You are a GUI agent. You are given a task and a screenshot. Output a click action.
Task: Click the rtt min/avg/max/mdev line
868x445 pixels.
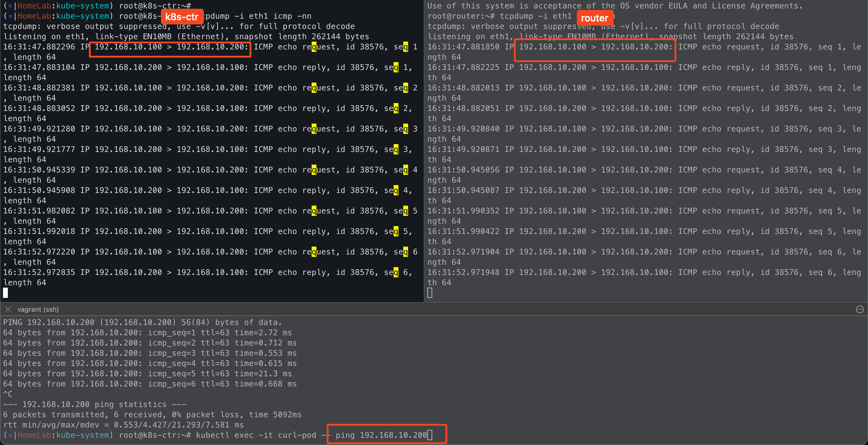(x=123, y=425)
